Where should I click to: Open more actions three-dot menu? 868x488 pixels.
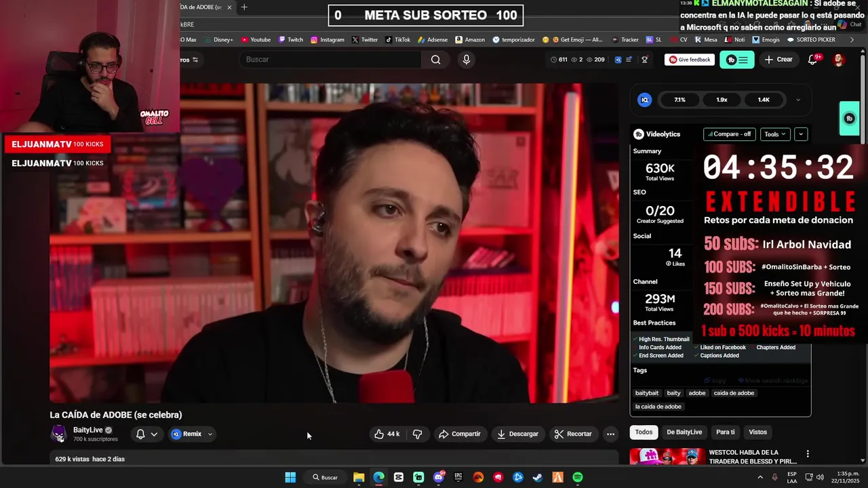tap(610, 434)
